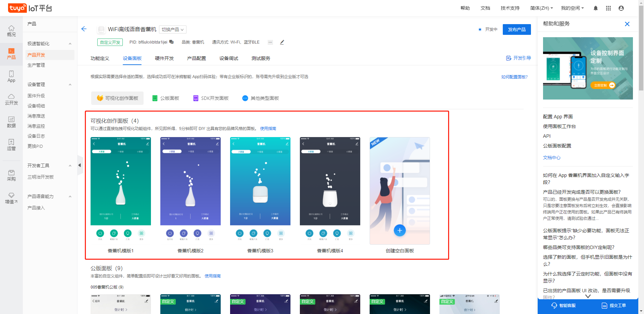This screenshot has width=644, height=314.
Task: Switch to the 硬件开发 tab
Action: pos(164,58)
